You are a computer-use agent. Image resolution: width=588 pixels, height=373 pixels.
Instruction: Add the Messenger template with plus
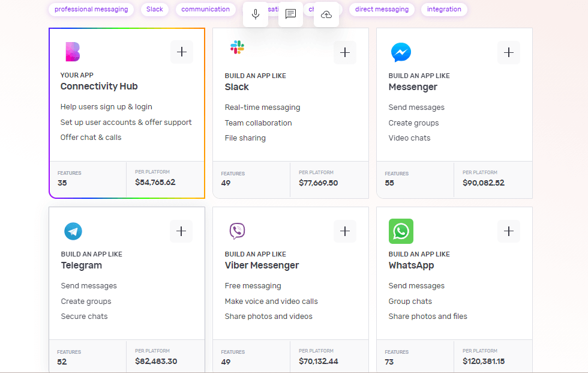[509, 52]
